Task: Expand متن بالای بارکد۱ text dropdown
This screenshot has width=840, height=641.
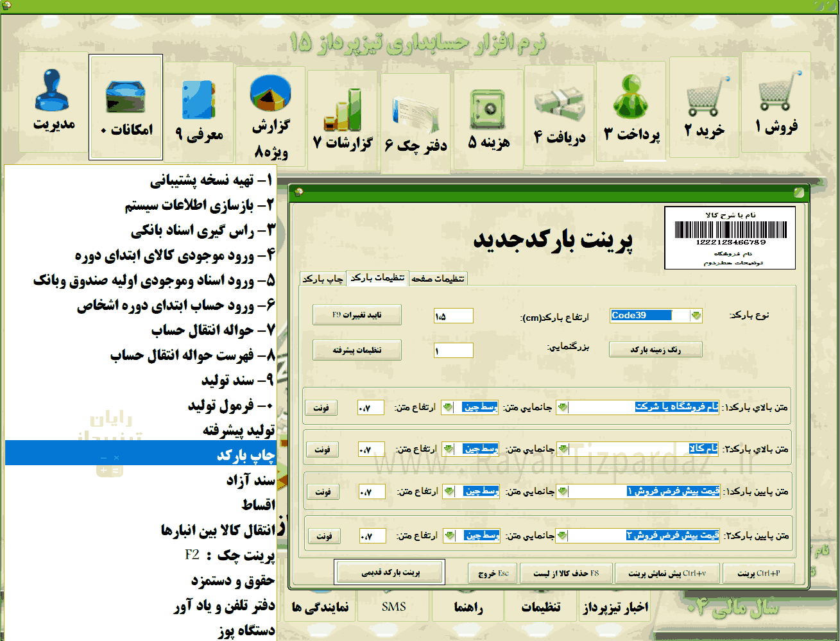Action: tap(562, 407)
